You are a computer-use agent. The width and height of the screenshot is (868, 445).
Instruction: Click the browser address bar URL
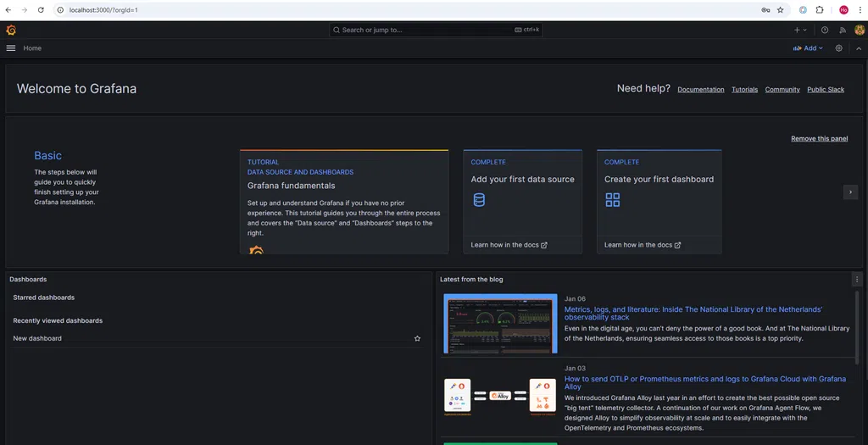[103, 10]
